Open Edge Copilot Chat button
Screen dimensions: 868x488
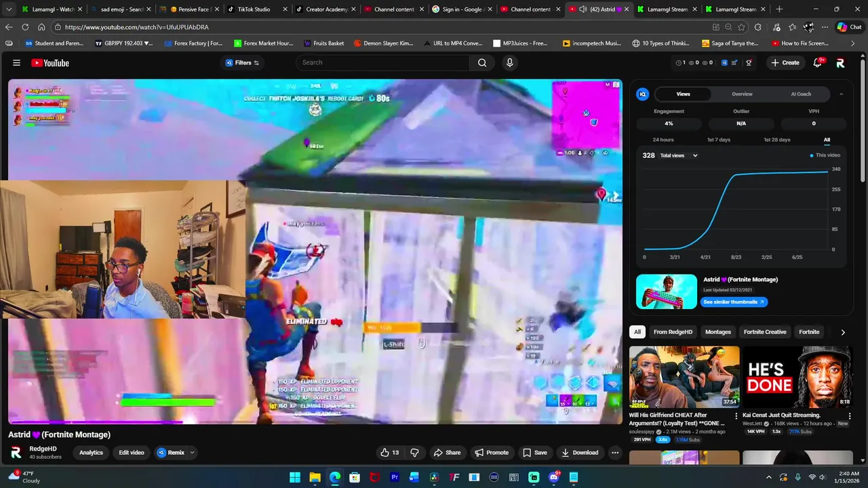tap(848, 27)
